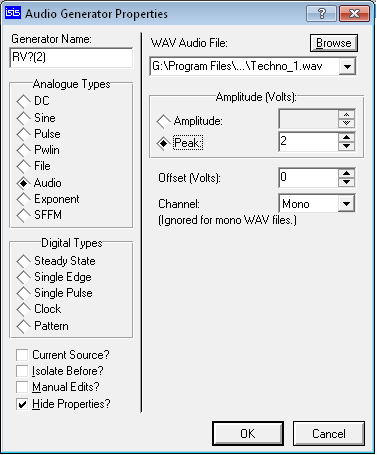Increase the Offset value with up arrow
Screen dimensions: 377x455
tap(346, 173)
